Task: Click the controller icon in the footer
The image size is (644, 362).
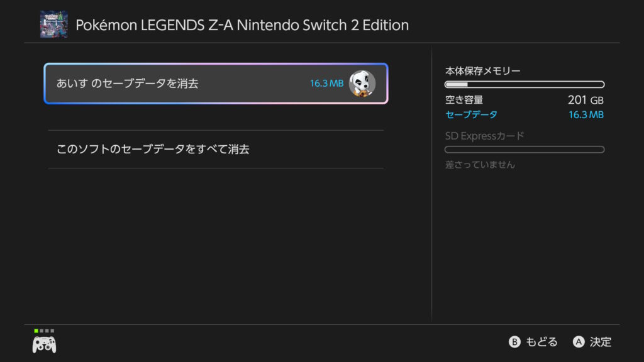Action: point(44,344)
